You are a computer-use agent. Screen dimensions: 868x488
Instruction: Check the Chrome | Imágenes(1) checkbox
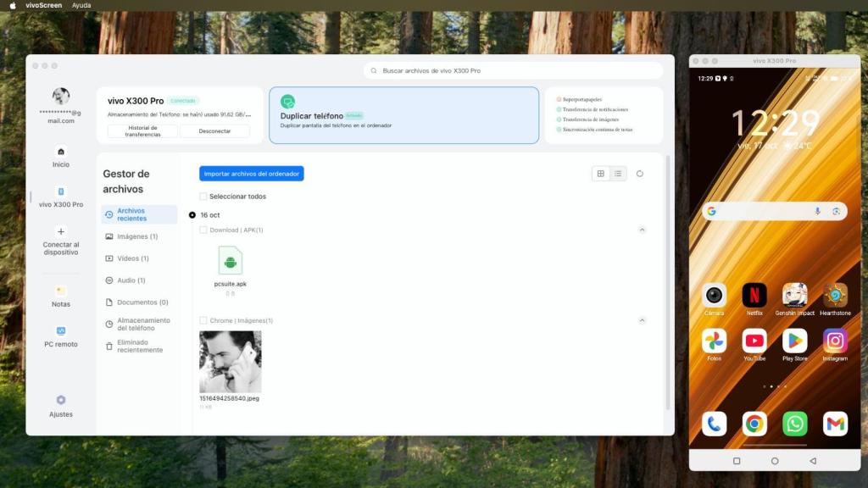click(203, 320)
